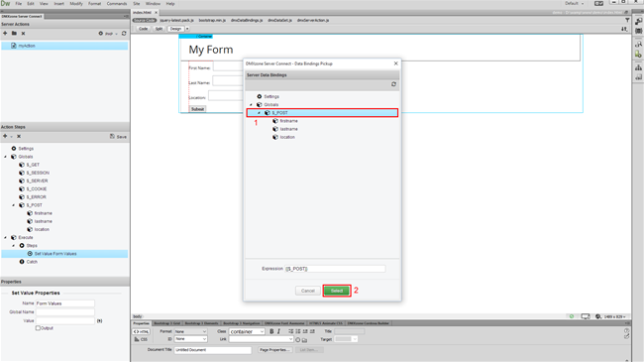Collapse the Steps node in Action Steps
The image size is (644, 362).
14,246
